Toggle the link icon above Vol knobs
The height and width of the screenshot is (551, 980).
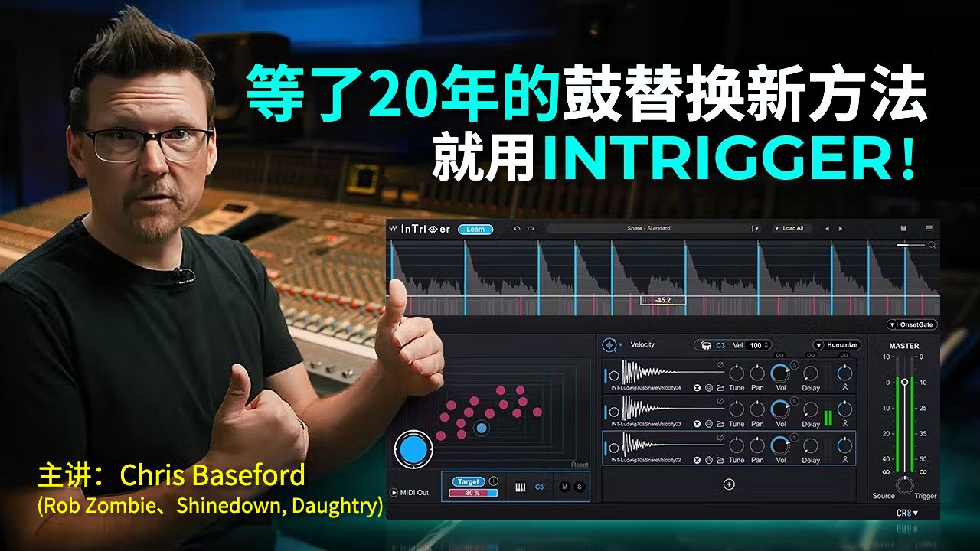coord(779,356)
